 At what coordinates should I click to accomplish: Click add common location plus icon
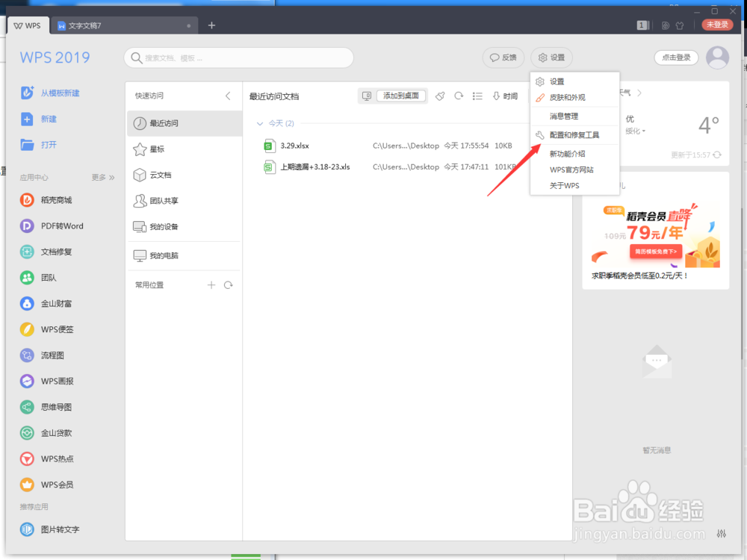tap(211, 284)
